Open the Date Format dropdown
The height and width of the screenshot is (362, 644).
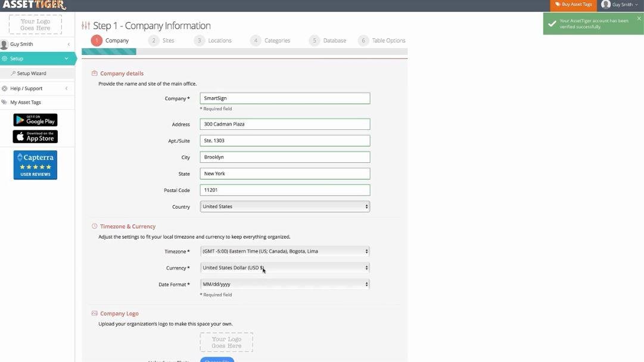285,284
